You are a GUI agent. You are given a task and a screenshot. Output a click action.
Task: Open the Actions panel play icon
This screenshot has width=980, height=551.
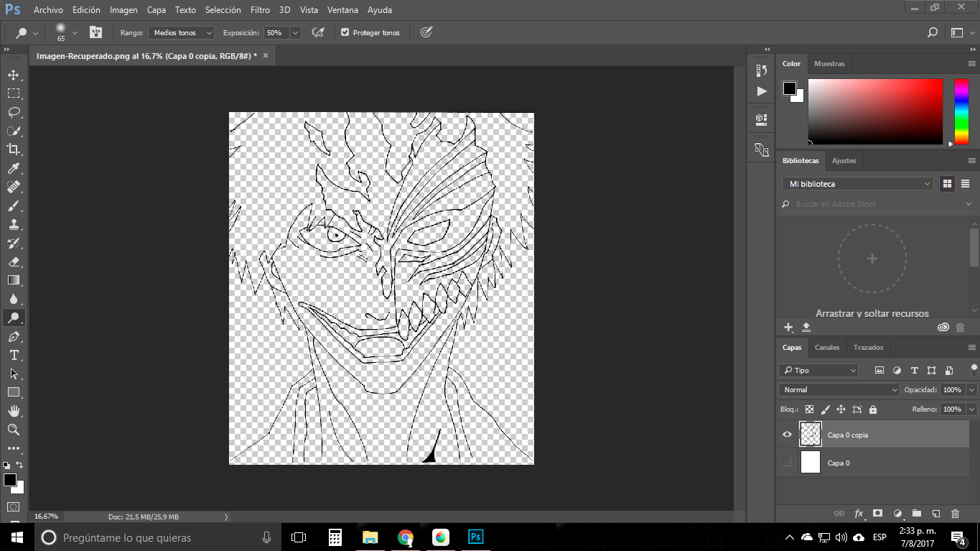point(762,91)
